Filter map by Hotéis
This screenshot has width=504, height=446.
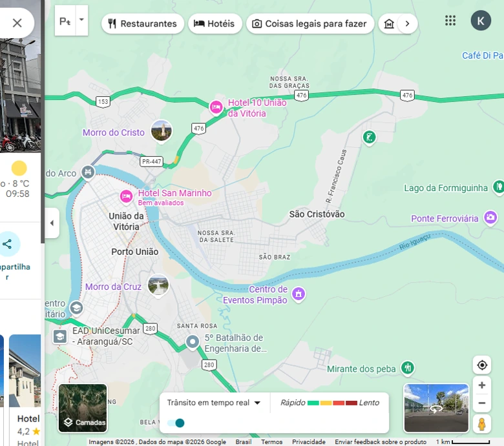(x=215, y=23)
